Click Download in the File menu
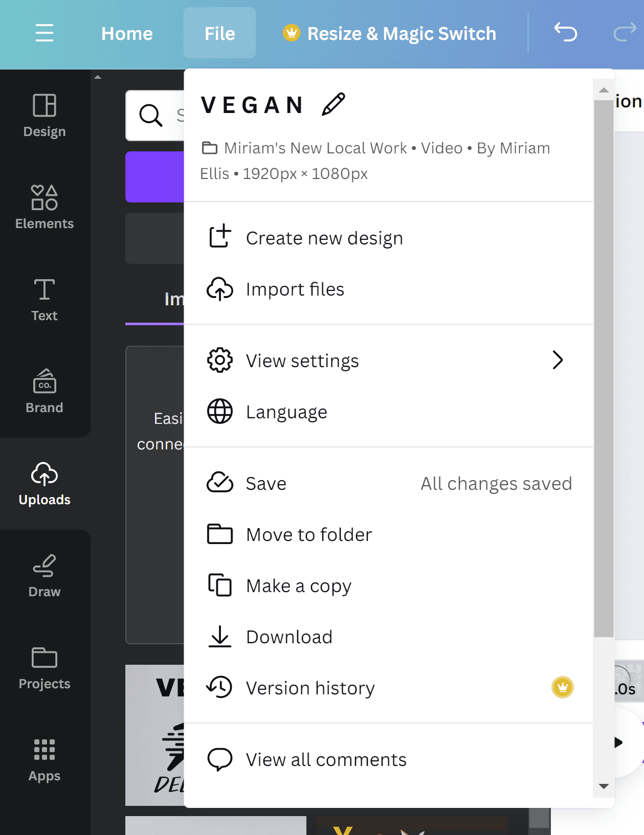 pyautogui.click(x=289, y=637)
